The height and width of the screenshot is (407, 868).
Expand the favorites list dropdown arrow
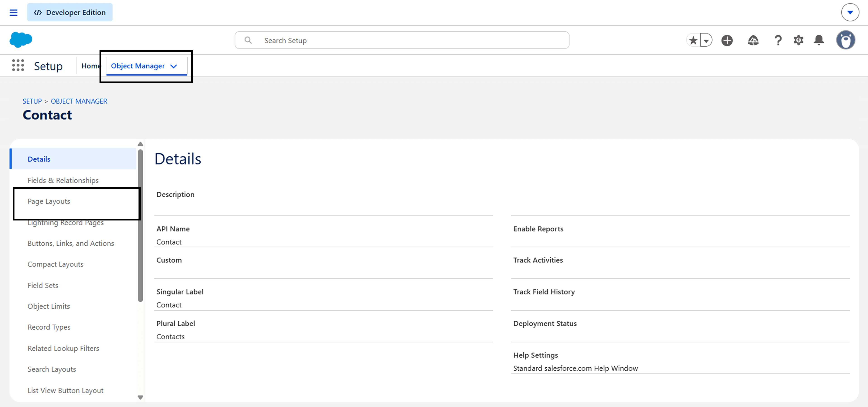coord(706,41)
